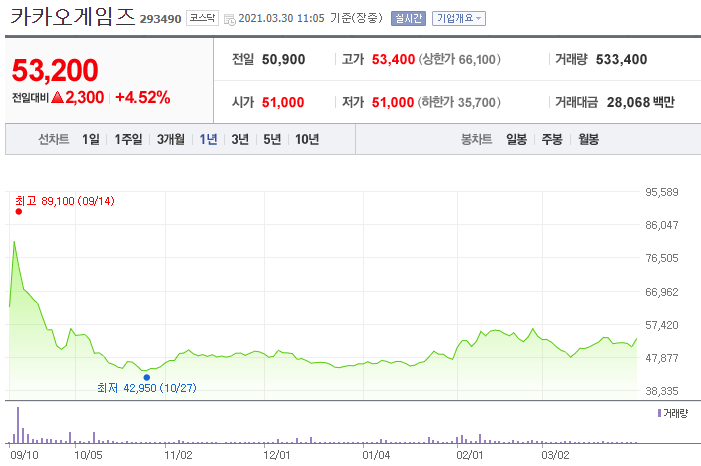
Task: Click the 95,589 y-axis price label
Action: click(662, 192)
